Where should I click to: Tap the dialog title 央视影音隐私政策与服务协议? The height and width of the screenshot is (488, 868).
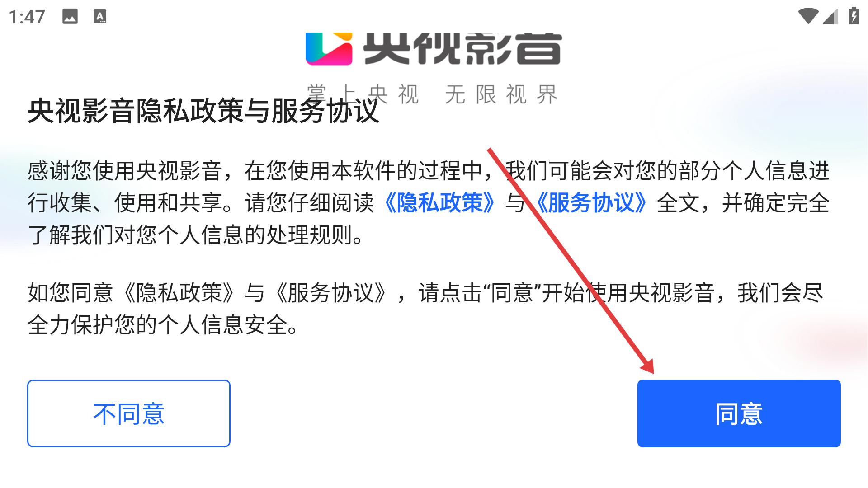tap(203, 111)
